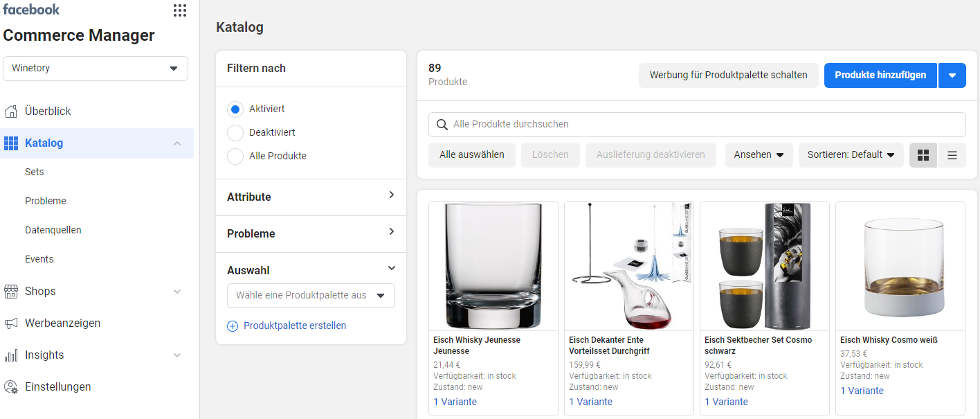Click the 'Filtern nach' heading
The width and height of the screenshot is (980, 419).
pos(256,69)
